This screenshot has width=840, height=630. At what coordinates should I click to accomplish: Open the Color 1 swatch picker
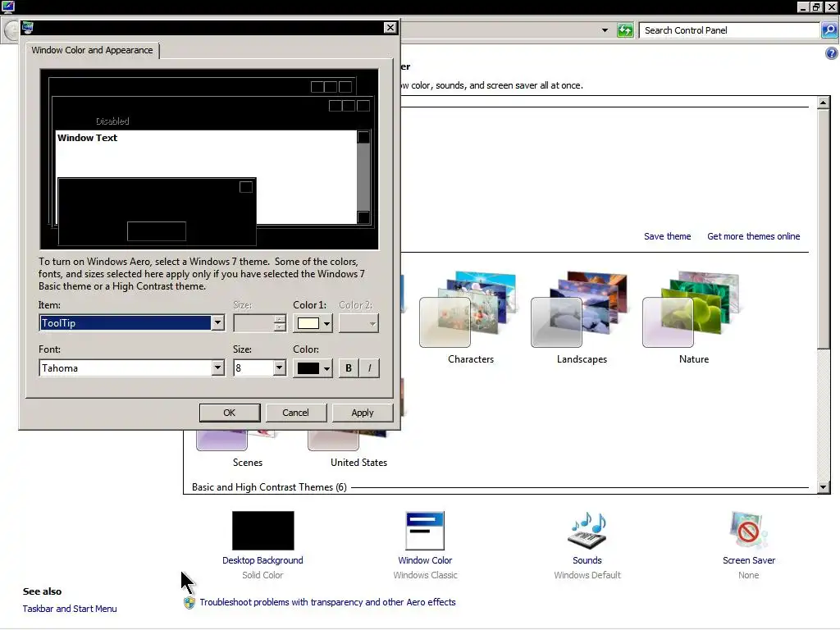[x=313, y=323]
